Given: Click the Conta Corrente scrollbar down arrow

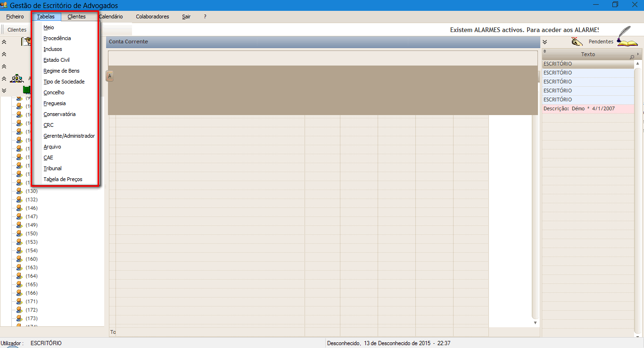Looking at the screenshot, I should point(535,323).
